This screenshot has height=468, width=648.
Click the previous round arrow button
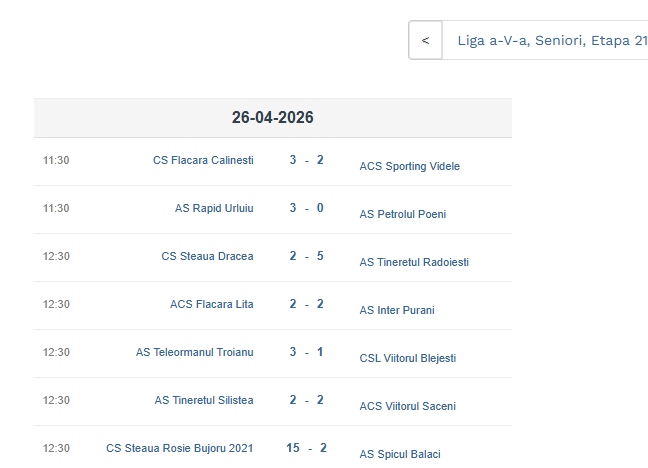coord(426,41)
